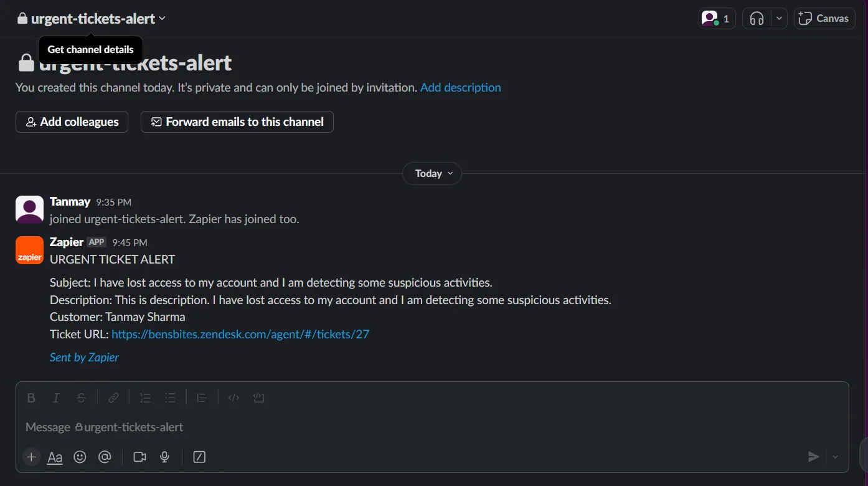Open schedule send options arrow
868x486 pixels.
pyautogui.click(x=836, y=457)
